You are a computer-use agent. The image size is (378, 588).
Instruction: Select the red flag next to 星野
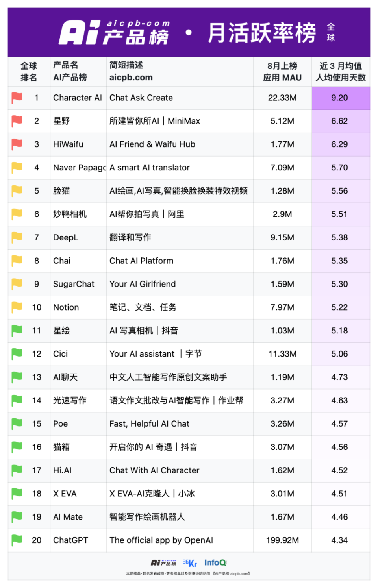tap(16, 121)
